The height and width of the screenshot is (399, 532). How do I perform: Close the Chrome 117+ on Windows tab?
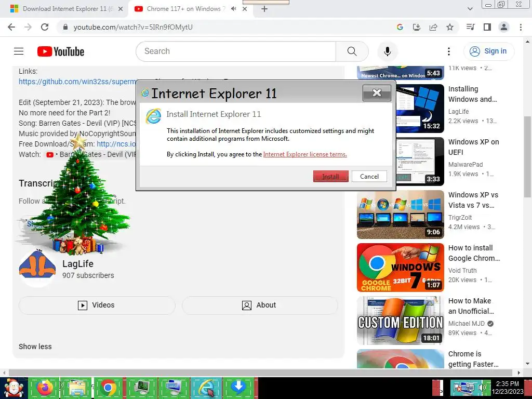(x=245, y=9)
